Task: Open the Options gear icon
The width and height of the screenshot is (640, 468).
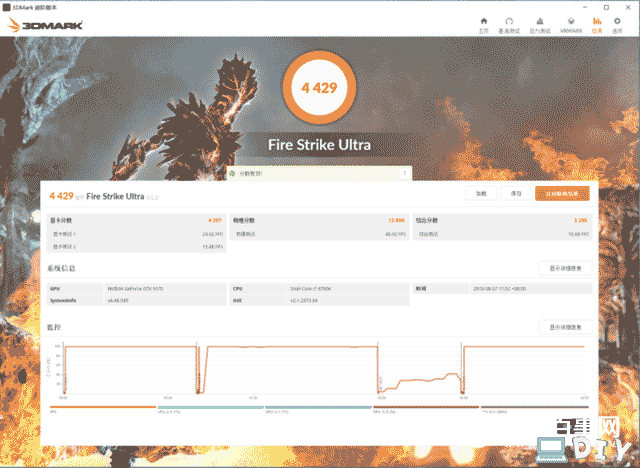Action: click(x=617, y=21)
